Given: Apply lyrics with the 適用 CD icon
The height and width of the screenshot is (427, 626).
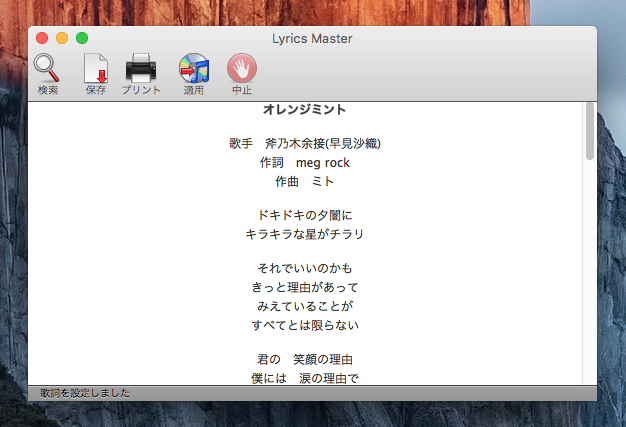Looking at the screenshot, I should 194,68.
